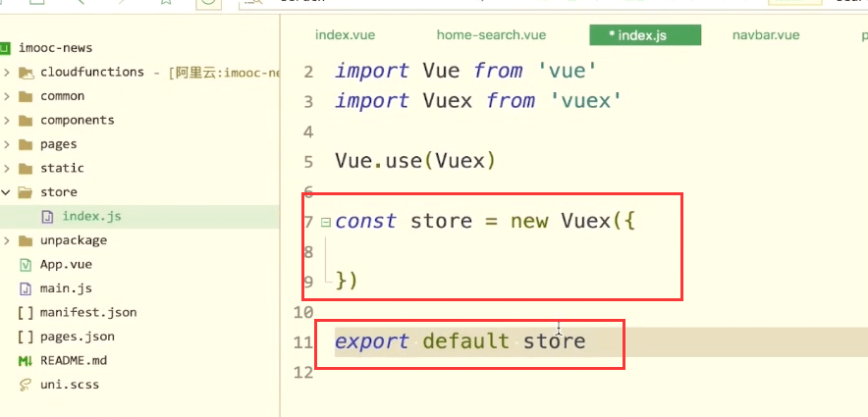
Task: Click the main.js file icon
Action: [x=25, y=288]
